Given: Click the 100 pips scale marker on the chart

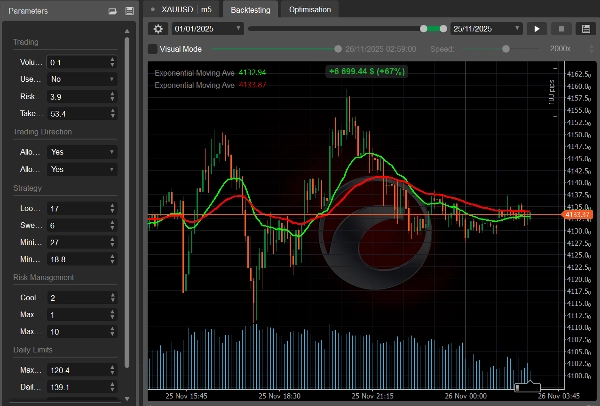Looking at the screenshot, I should pyautogui.click(x=553, y=92).
